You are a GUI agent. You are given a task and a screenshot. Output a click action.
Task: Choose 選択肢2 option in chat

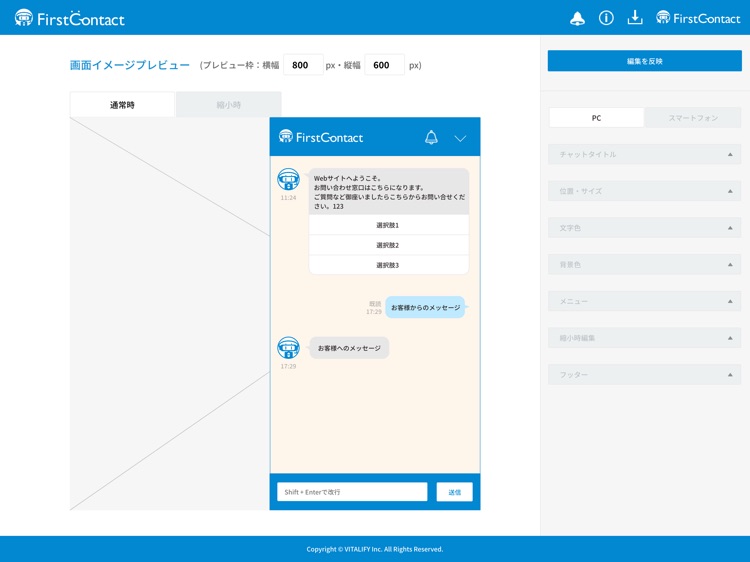[388, 245]
